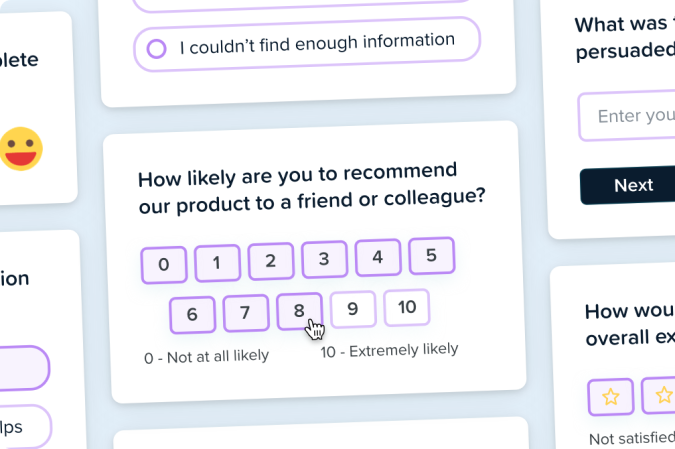
Task: Pick rating 2 on the scale
Action: point(271,261)
